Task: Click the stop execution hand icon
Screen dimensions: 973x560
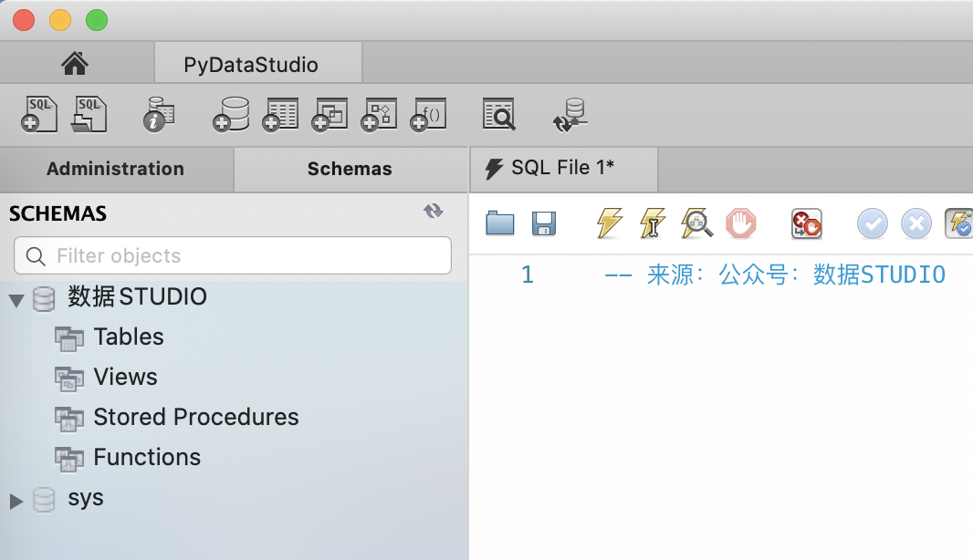Action: coord(740,223)
